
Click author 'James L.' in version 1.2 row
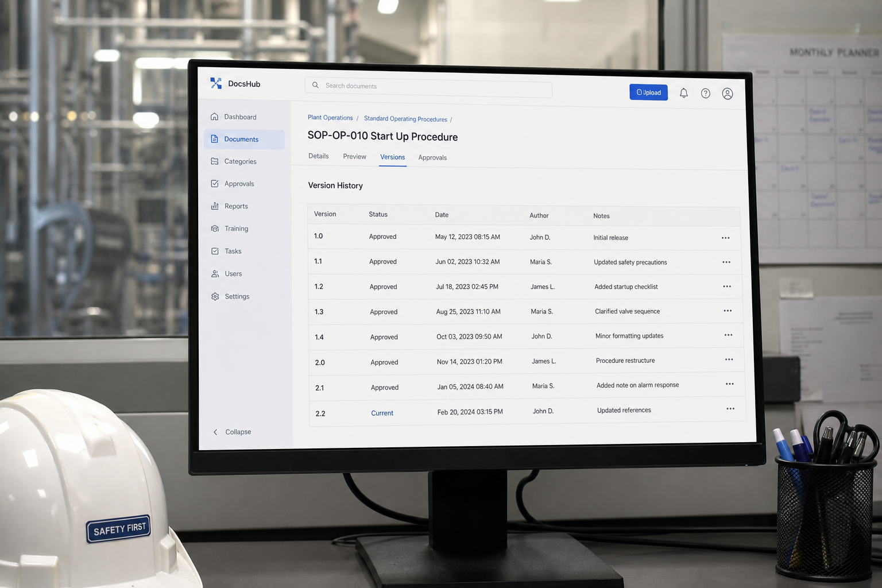tap(543, 287)
